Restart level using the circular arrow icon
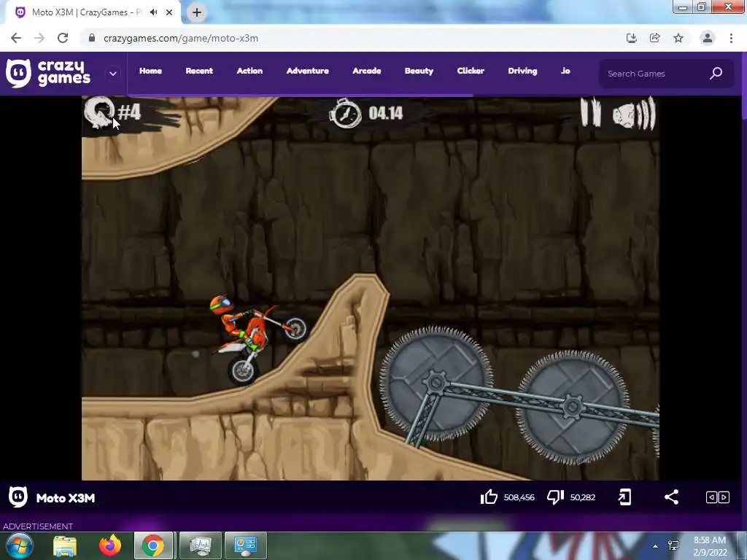This screenshot has width=747, height=560. tap(99, 112)
